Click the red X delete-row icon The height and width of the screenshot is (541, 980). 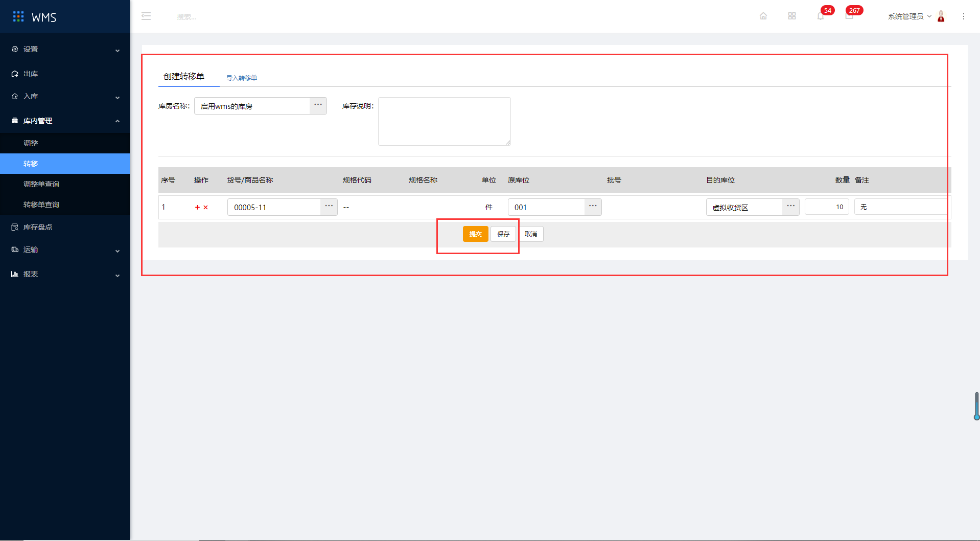206,207
